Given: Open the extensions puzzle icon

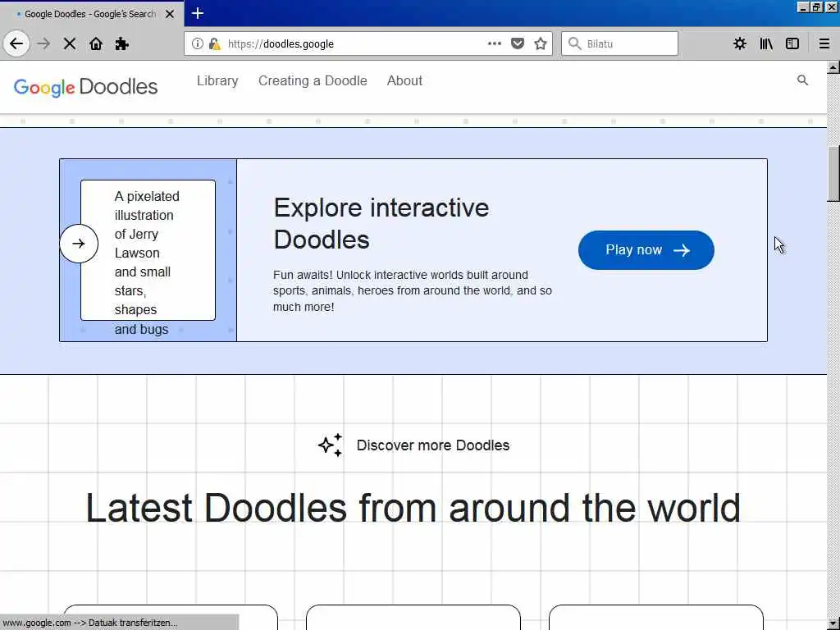Looking at the screenshot, I should pyautogui.click(x=122, y=43).
